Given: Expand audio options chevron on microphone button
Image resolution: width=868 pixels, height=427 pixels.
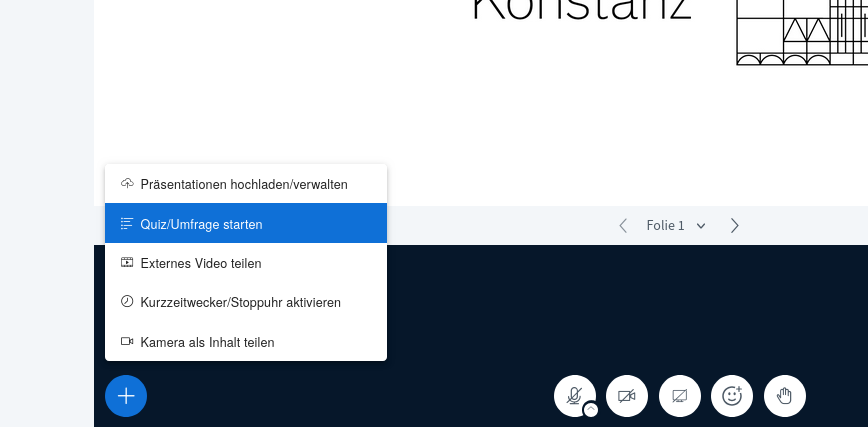Looking at the screenshot, I should 591,410.
